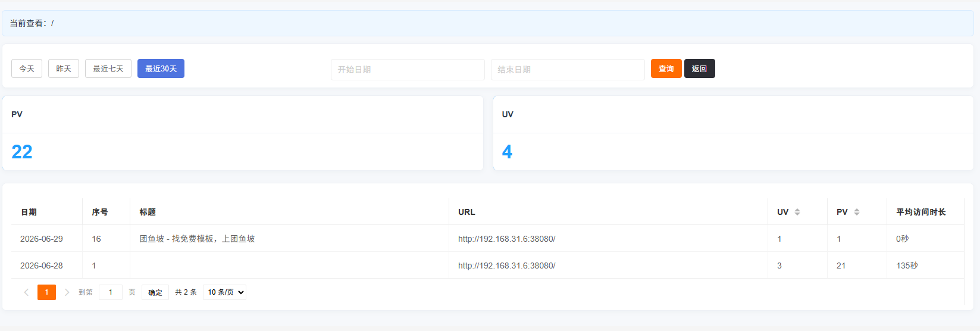
Task: Filter by 昨天 (yesterday)
Action: [x=64, y=68]
